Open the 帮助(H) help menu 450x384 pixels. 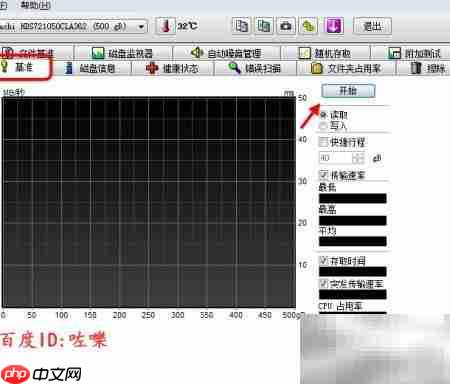[36, 5]
